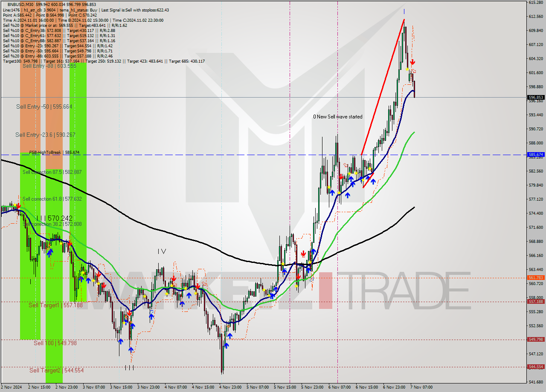Screen dimensions: 546x392
Task: Click the 'Sell Entry -88 | 603.555' chart label
Action: tap(49, 66)
